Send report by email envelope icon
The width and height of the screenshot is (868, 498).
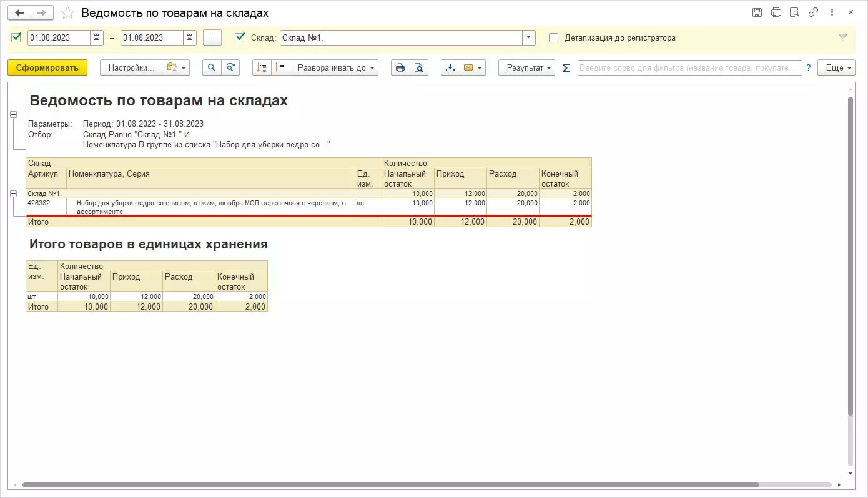473,67
